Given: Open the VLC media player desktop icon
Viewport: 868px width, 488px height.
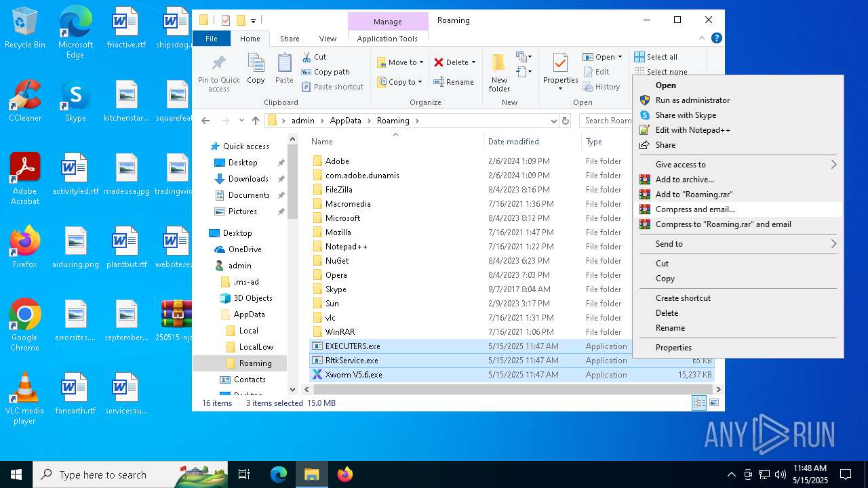Looking at the screenshot, I should click(x=25, y=399).
